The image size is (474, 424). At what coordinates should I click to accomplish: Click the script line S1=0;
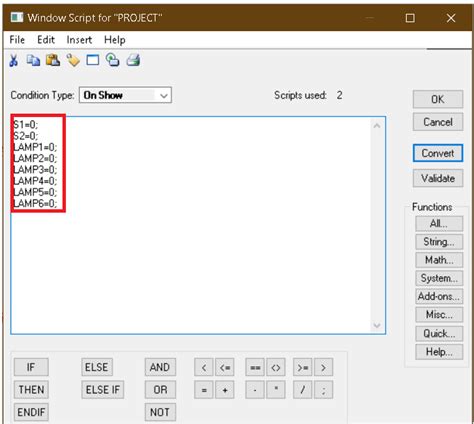click(26, 125)
